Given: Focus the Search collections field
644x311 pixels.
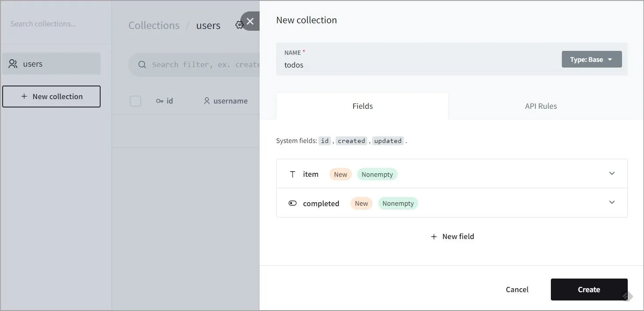Looking at the screenshot, I should 56,24.
